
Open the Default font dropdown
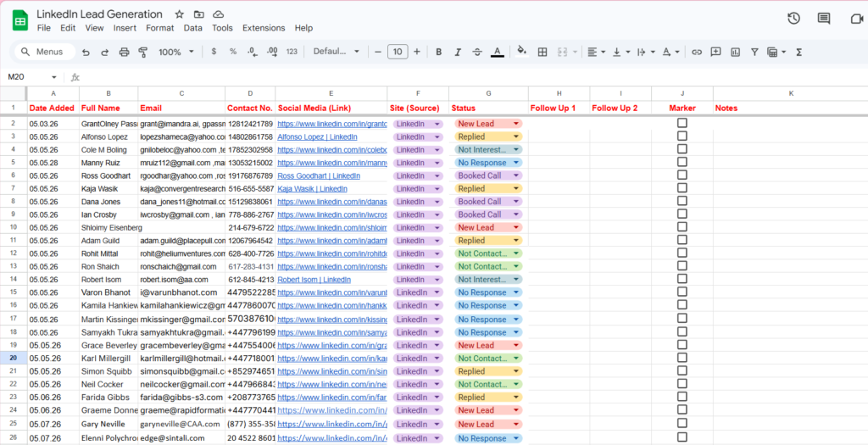pyautogui.click(x=336, y=52)
